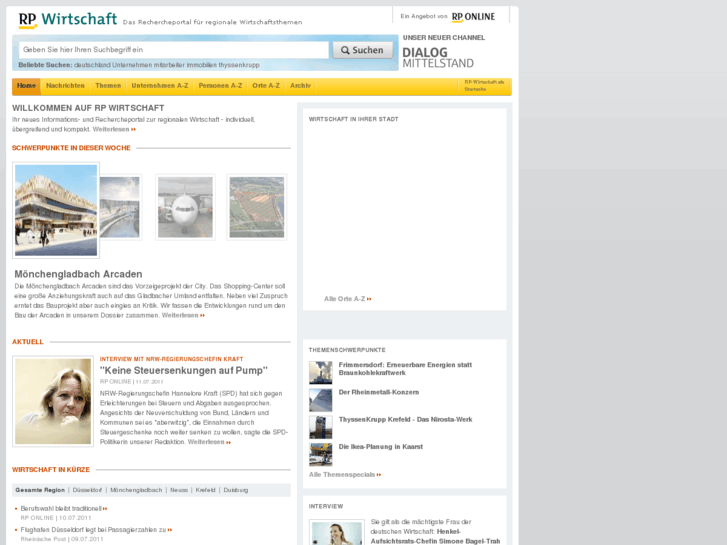Open Der Rheinmetall-Konzern topic link
This screenshot has width=727, height=545.
click(x=379, y=392)
